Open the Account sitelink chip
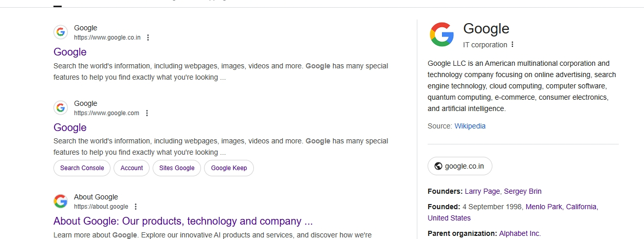The image size is (644, 239). (x=132, y=168)
